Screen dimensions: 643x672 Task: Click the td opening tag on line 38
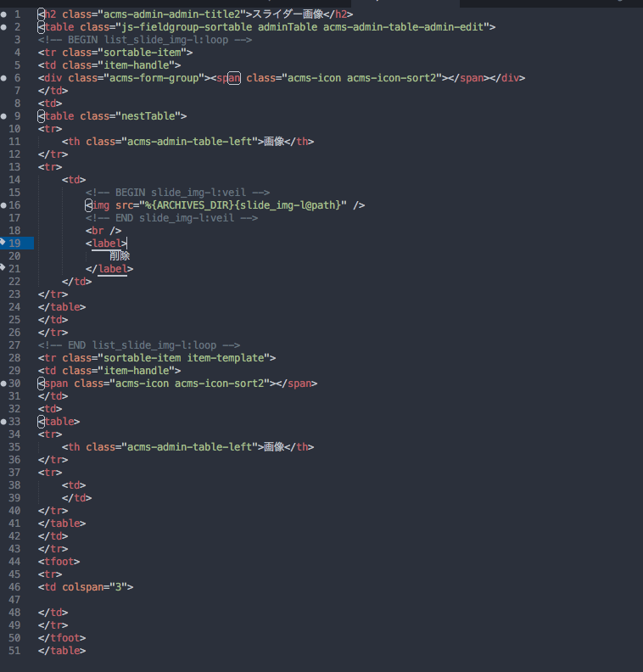click(x=74, y=485)
